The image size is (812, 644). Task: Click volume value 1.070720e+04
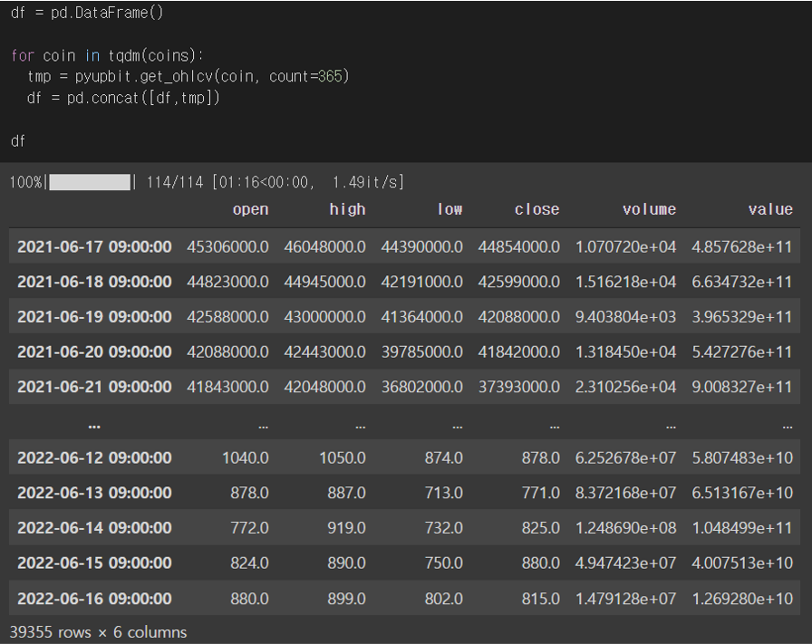tap(625, 247)
